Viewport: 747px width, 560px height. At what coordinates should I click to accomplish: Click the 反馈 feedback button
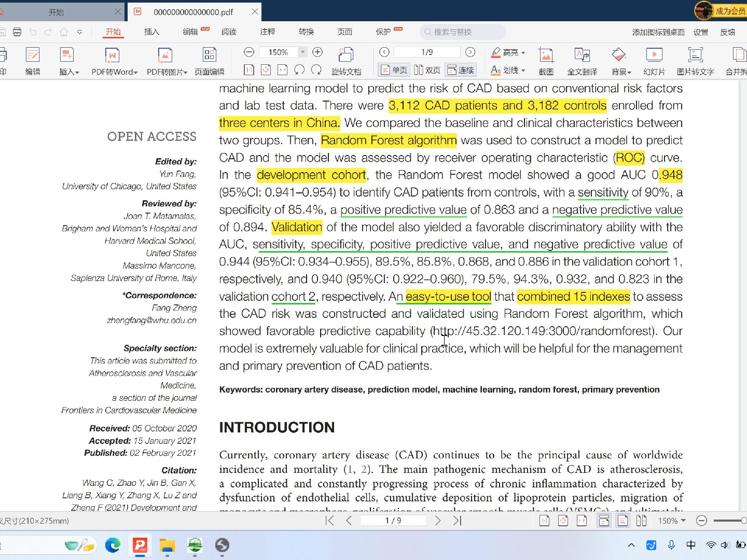point(728,32)
